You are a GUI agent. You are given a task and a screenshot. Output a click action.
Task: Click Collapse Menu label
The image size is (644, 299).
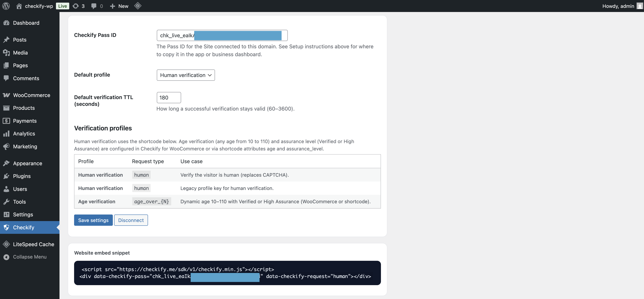[30, 257]
